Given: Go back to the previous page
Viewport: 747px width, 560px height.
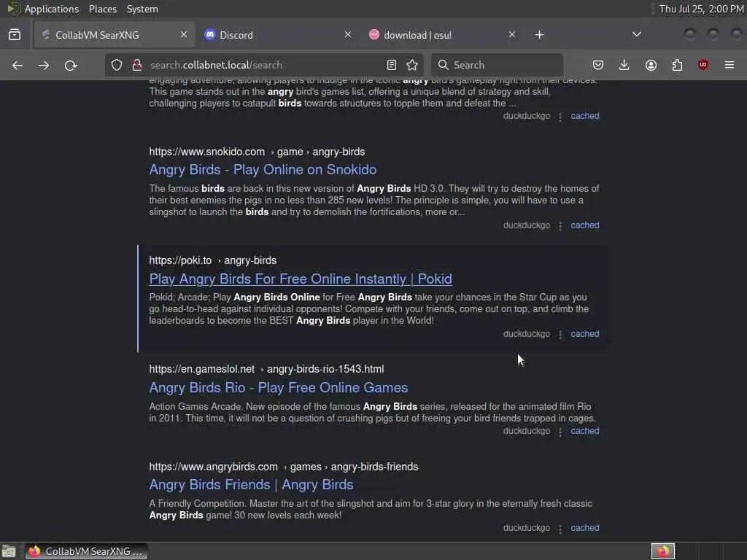Looking at the screenshot, I should [18, 65].
